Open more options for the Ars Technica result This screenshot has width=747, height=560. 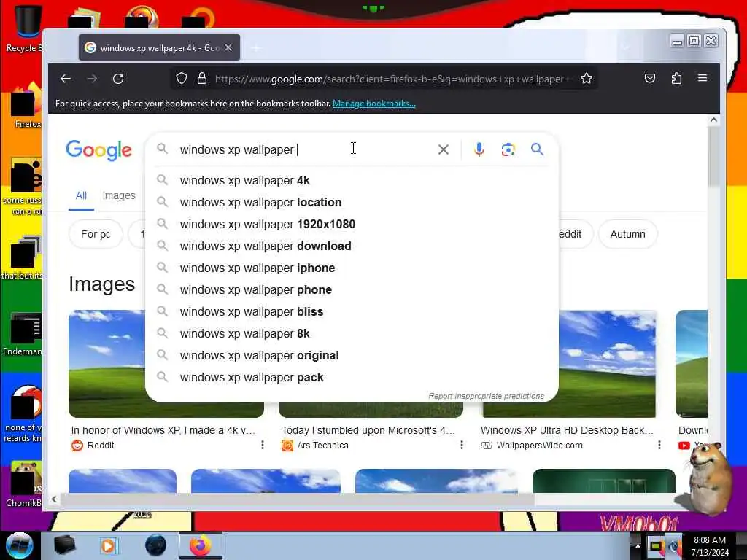pyautogui.click(x=461, y=446)
